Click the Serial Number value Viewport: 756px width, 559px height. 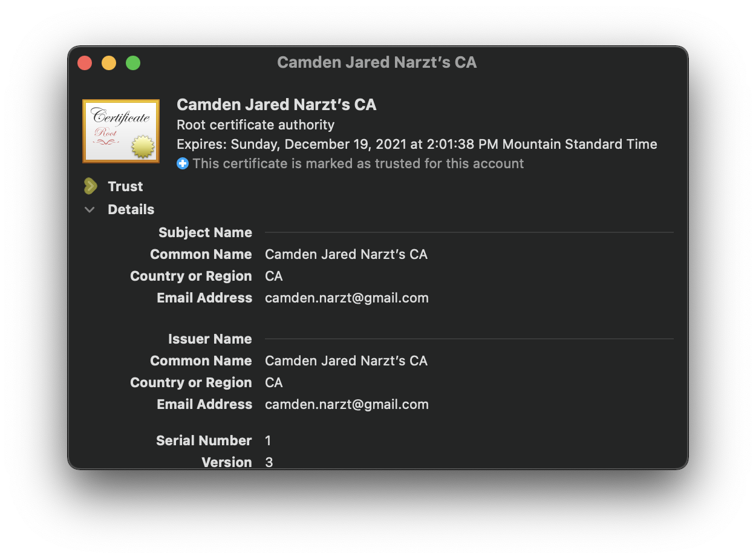[269, 440]
